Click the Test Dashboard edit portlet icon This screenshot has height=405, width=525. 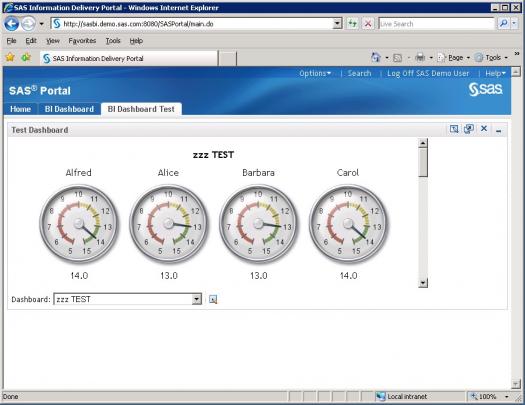pyautogui.click(x=454, y=129)
